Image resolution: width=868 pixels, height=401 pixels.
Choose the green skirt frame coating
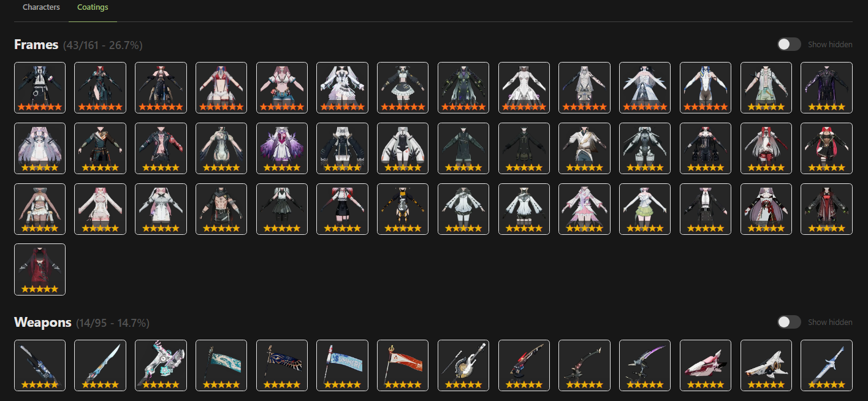coord(645,209)
